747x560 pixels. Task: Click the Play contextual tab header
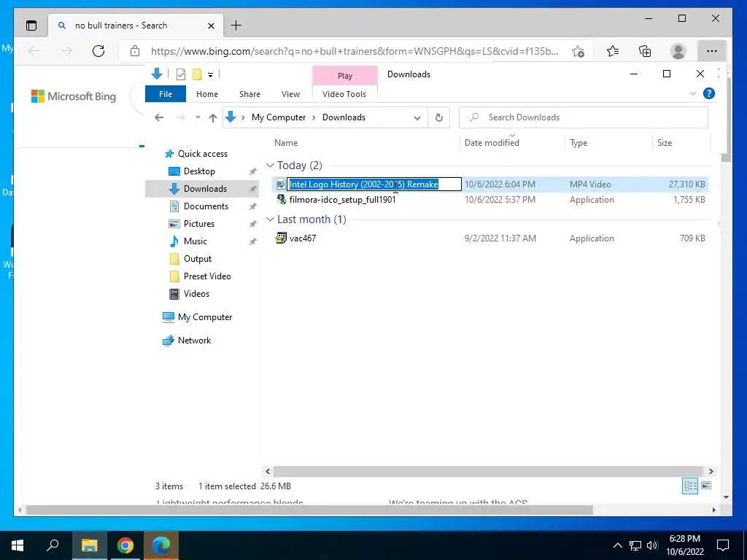click(345, 76)
